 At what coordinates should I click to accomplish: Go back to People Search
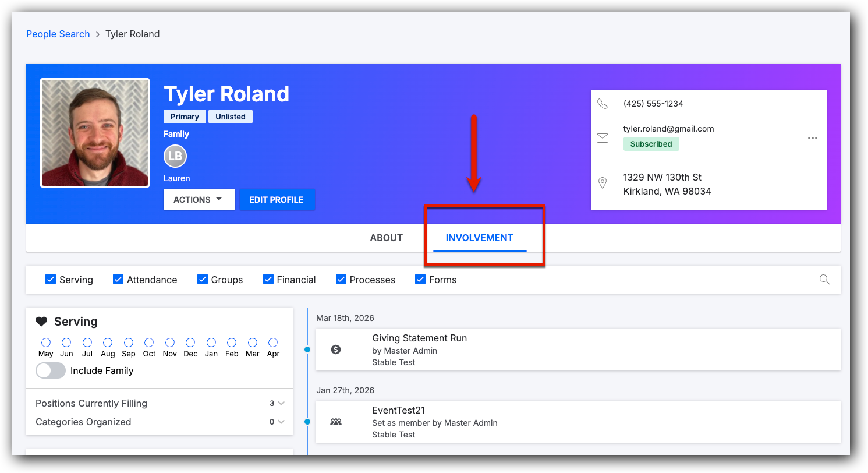58,34
